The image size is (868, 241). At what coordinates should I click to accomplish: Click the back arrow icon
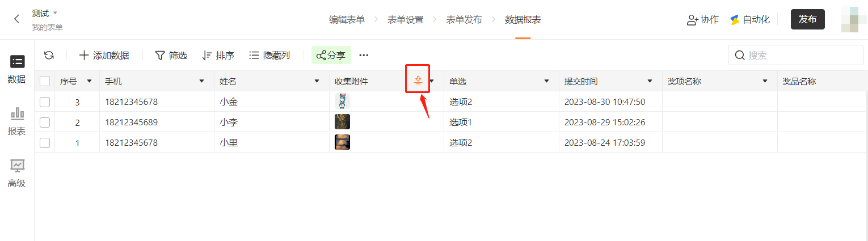(16, 19)
